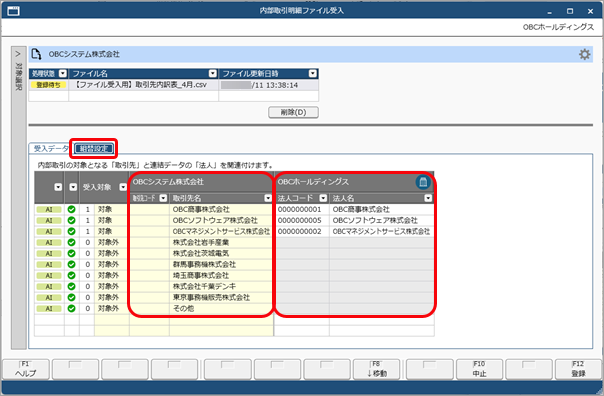Select the highlighted settings tab next to 受入データ
The width and height of the screenshot is (604, 396).
94,149
